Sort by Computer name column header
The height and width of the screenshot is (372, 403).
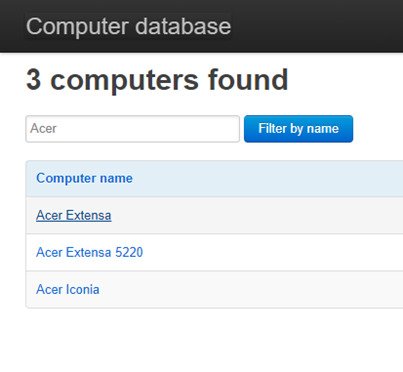(x=84, y=178)
